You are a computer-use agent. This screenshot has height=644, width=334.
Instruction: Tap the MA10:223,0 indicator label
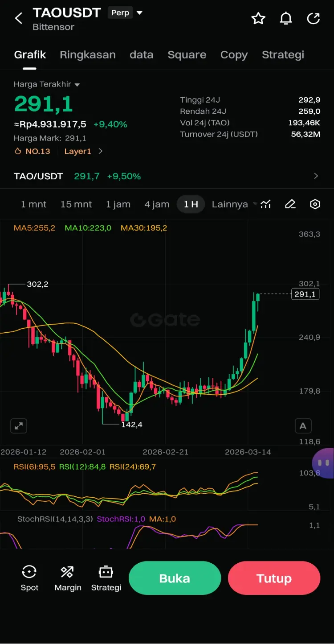point(88,228)
